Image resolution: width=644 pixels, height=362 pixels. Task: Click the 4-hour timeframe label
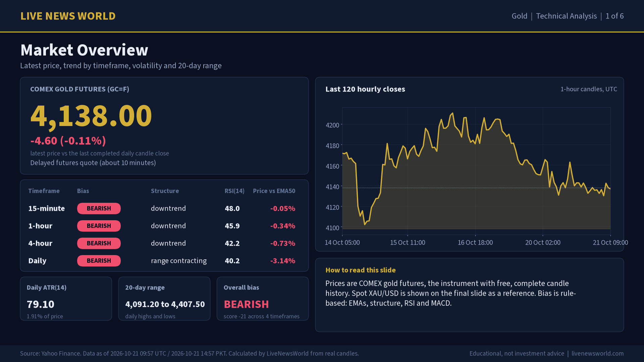coord(40,243)
